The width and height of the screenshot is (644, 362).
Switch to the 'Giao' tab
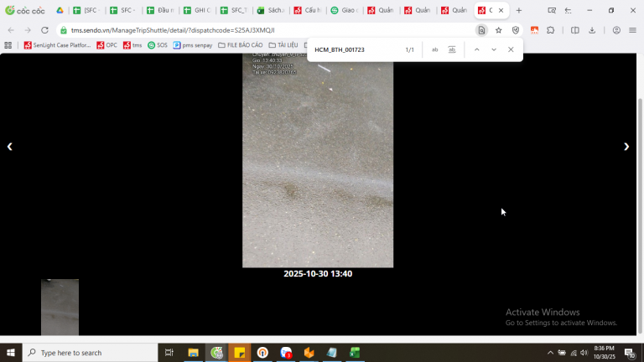[344, 10]
